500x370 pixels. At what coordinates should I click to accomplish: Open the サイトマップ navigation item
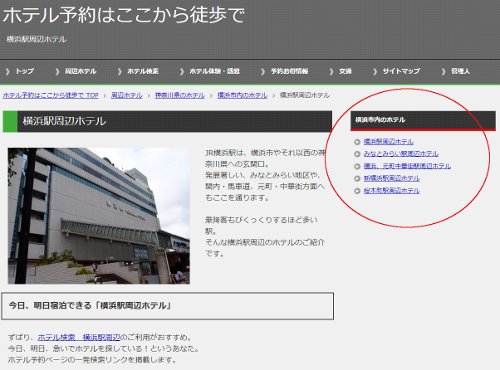(401, 71)
